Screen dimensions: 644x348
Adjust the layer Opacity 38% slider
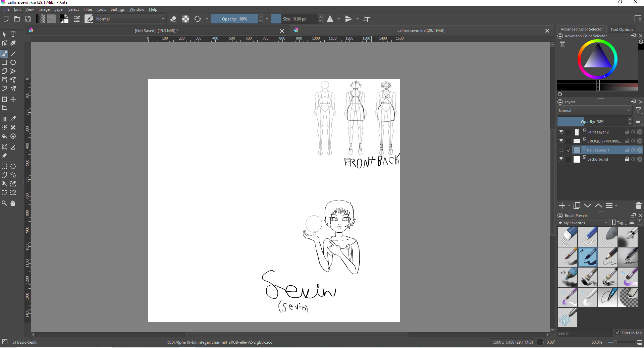click(x=592, y=121)
